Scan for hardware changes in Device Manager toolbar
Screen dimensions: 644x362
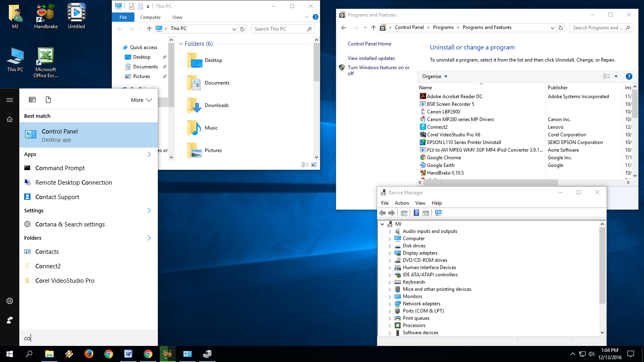pyautogui.click(x=438, y=213)
